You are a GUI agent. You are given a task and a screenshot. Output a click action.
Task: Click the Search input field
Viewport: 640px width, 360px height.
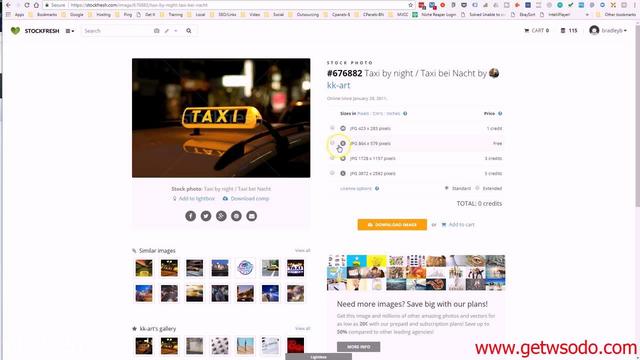tap(116, 31)
